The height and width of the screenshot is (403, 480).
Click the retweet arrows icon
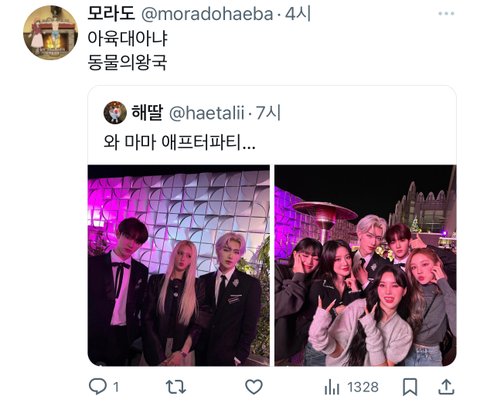point(176,387)
